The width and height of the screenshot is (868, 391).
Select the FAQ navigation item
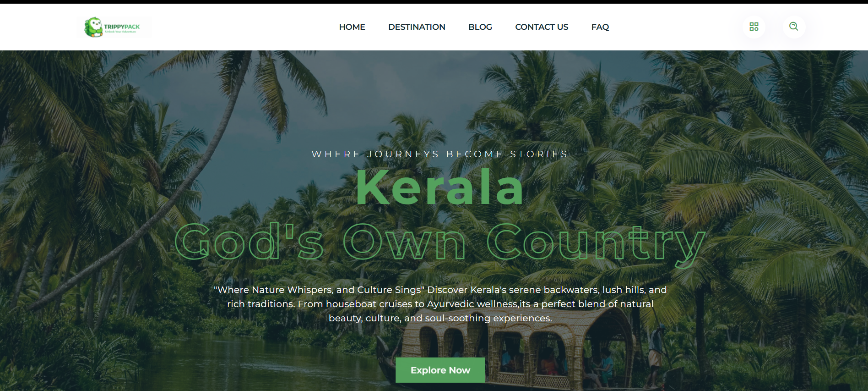600,27
